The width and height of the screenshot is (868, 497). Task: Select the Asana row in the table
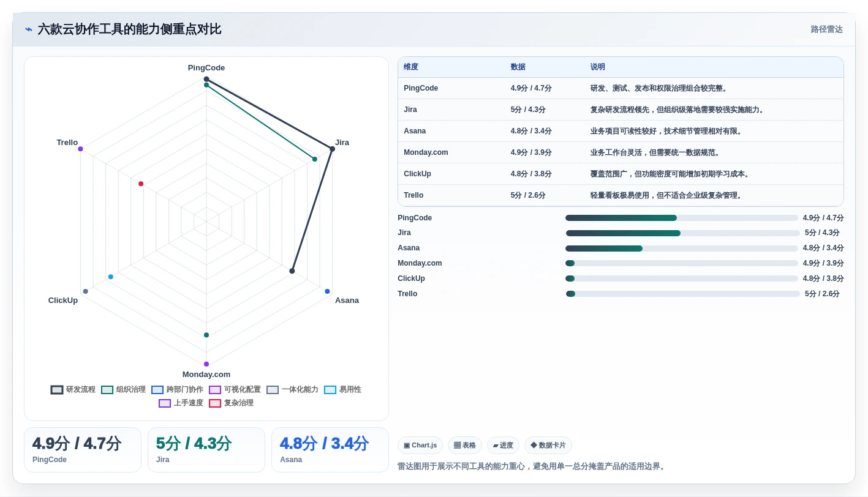(x=621, y=131)
